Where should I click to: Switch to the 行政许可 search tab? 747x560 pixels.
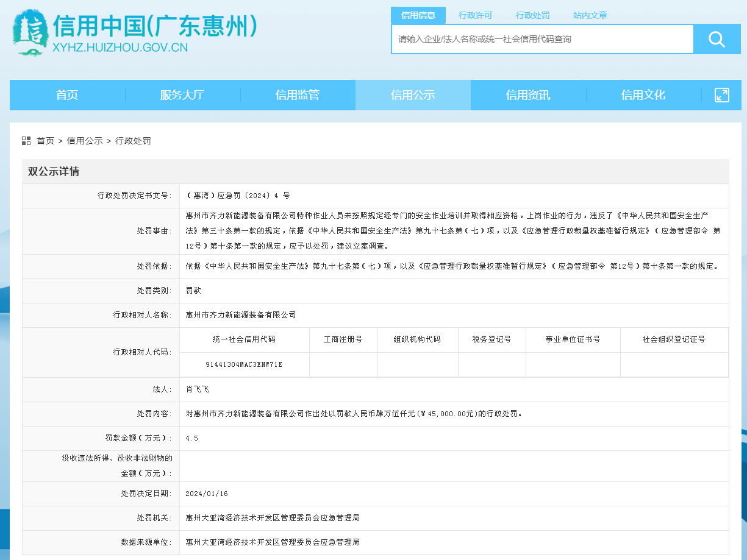[476, 15]
